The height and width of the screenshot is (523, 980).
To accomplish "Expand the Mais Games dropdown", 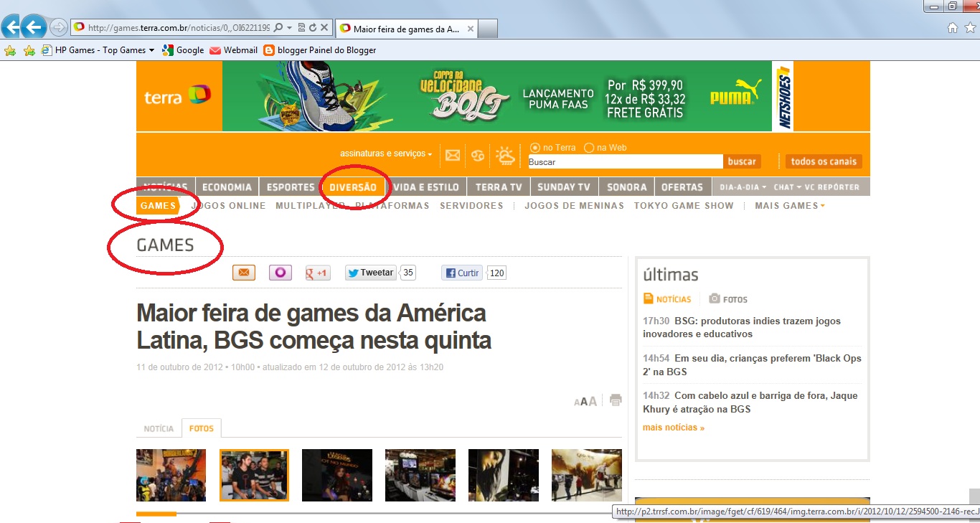I will pos(790,206).
